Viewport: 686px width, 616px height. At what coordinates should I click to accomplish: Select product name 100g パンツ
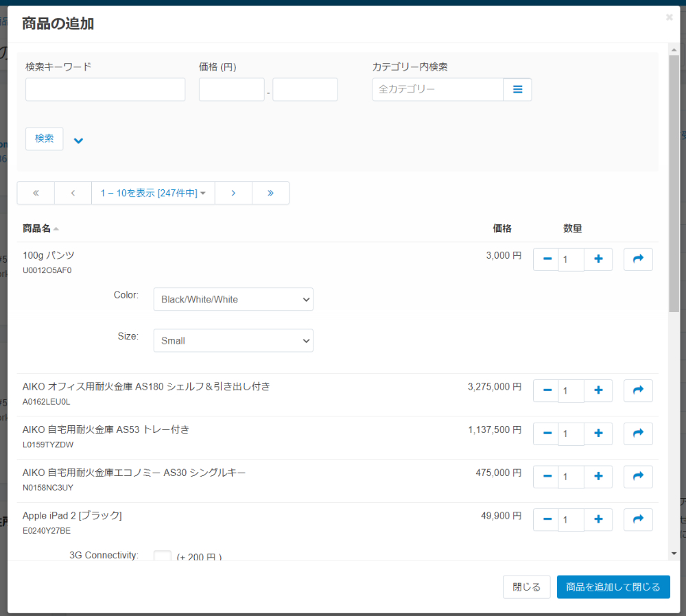49,255
